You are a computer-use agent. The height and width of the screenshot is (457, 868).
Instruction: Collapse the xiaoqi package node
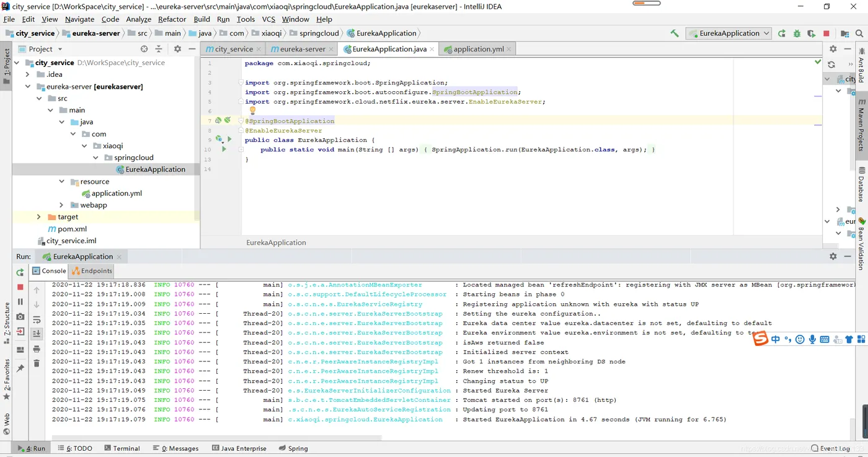click(x=85, y=146)
